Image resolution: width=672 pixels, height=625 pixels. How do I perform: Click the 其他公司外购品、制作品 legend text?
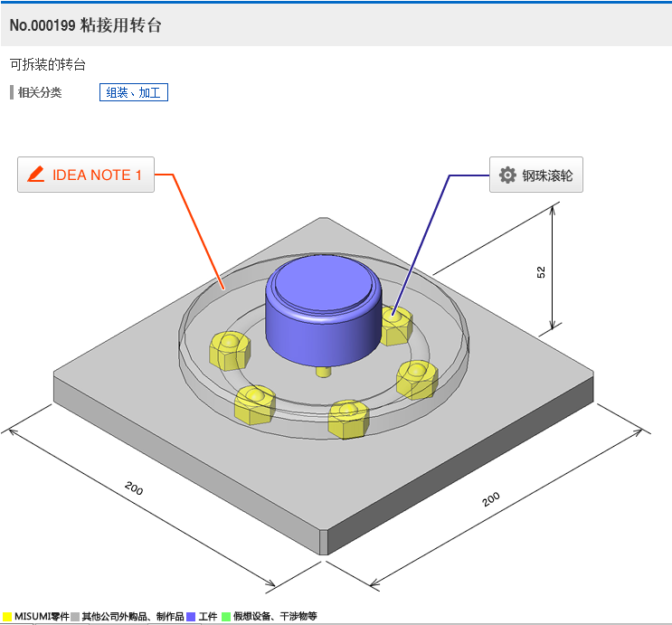[133, 617]
